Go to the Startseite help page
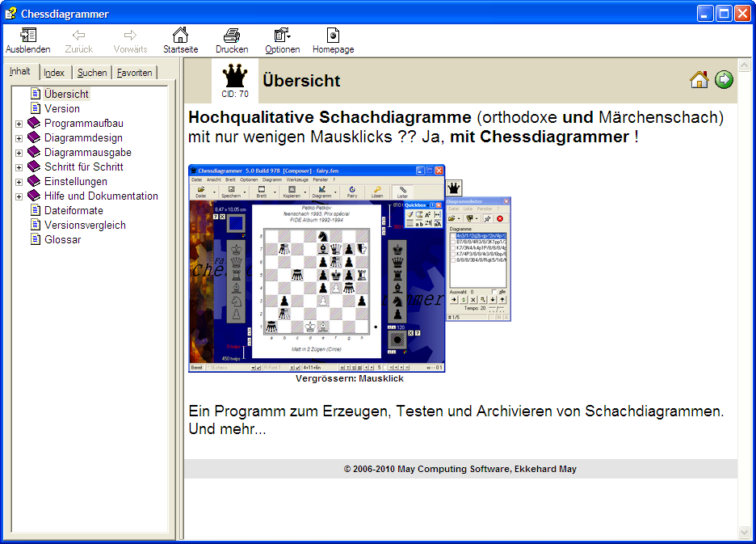 (x=180, y=41)
